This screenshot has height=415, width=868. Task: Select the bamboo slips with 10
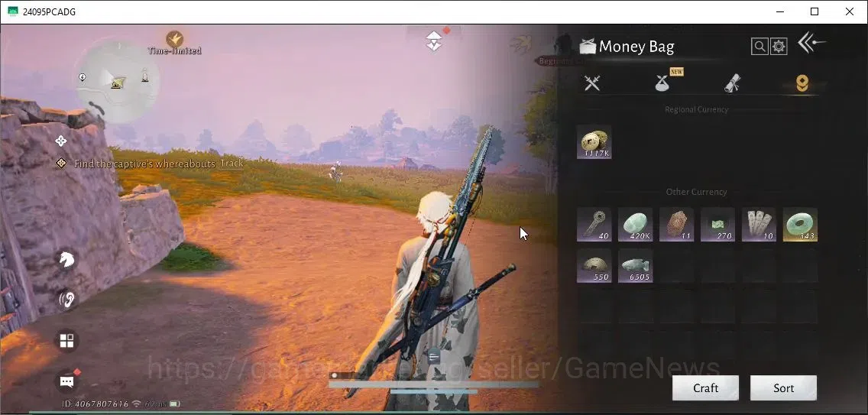click(x=759, y=225)
